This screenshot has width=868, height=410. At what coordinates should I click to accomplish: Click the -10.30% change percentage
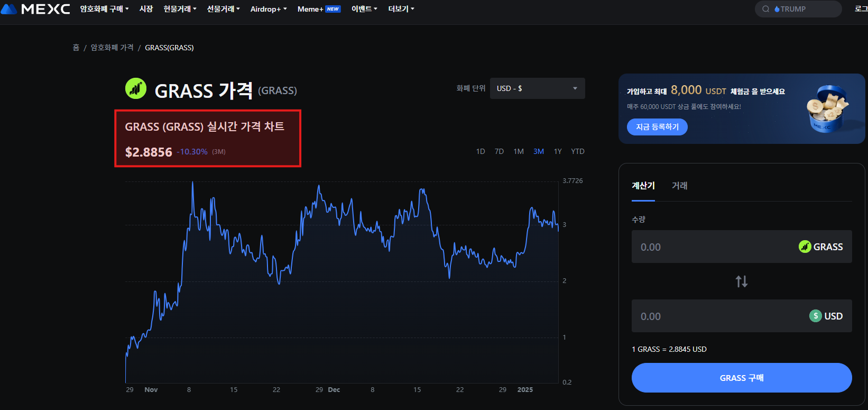point(192,152)
